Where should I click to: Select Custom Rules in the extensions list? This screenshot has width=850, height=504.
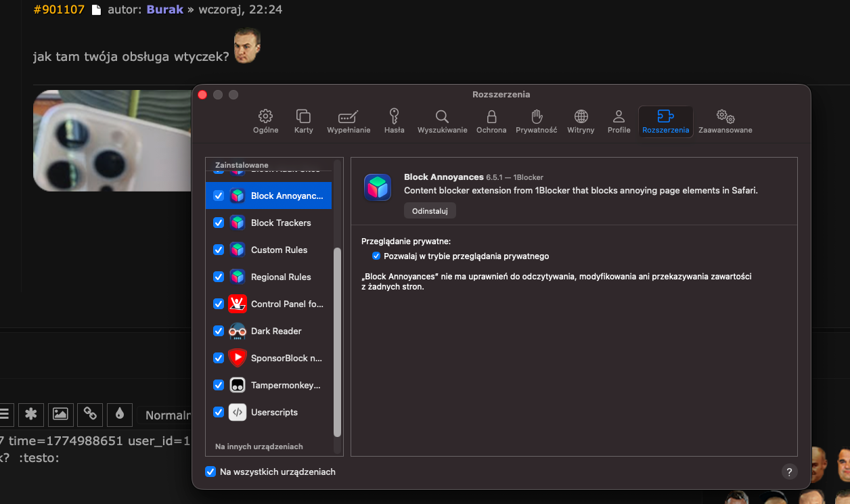(x=269, y=250)
